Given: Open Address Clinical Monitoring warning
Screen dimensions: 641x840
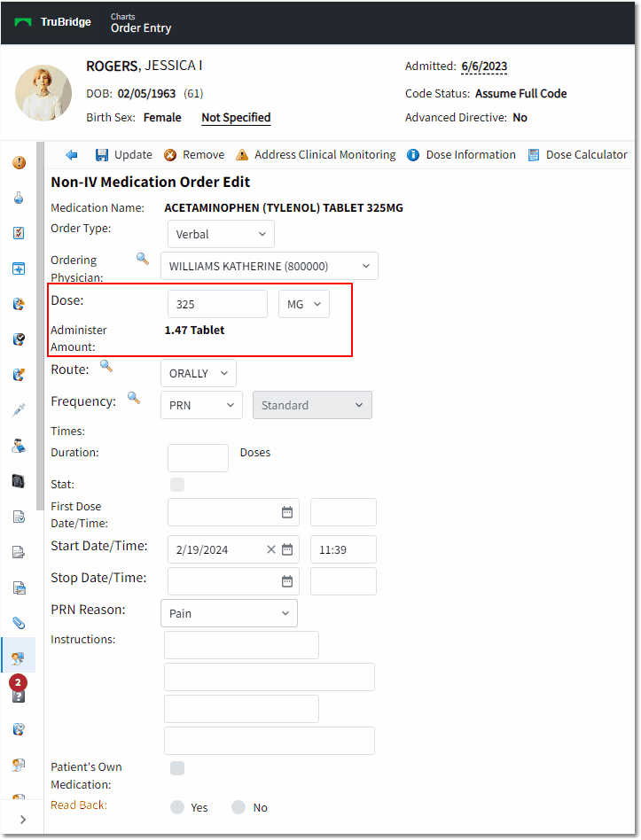Looking at the screenshot, I should coord(316,155).
